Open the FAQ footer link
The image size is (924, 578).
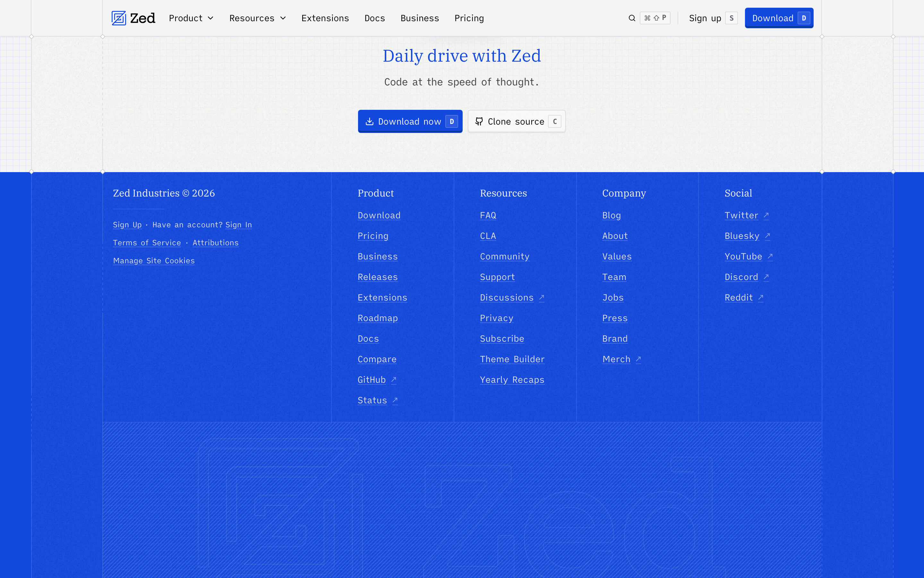(488, 215)
